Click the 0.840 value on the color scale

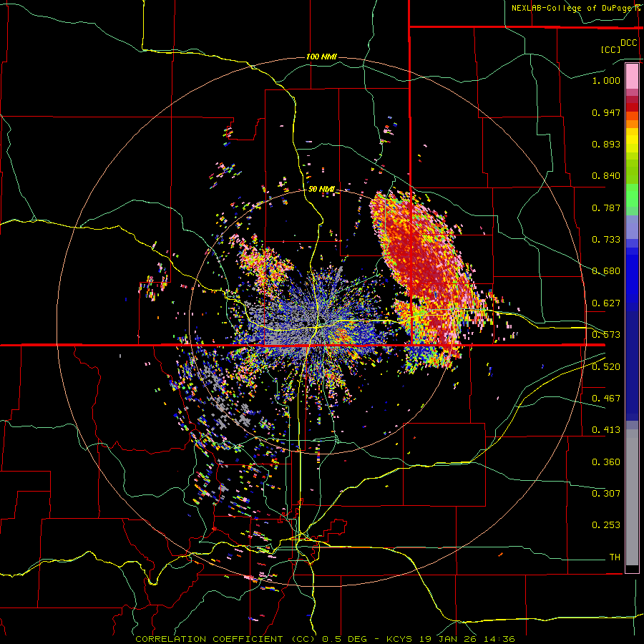(x=606, y=176)
